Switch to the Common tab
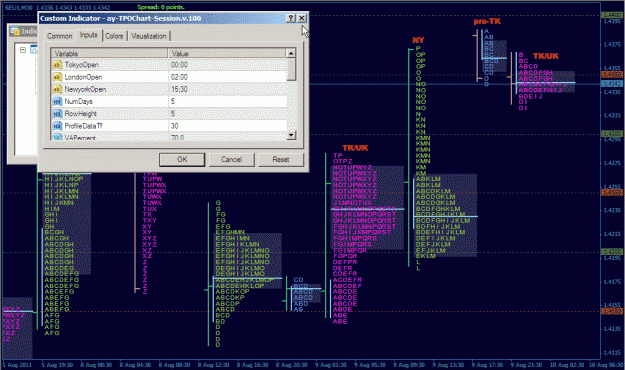This screenshot has height=370, width=625. [x=60, y=36]
